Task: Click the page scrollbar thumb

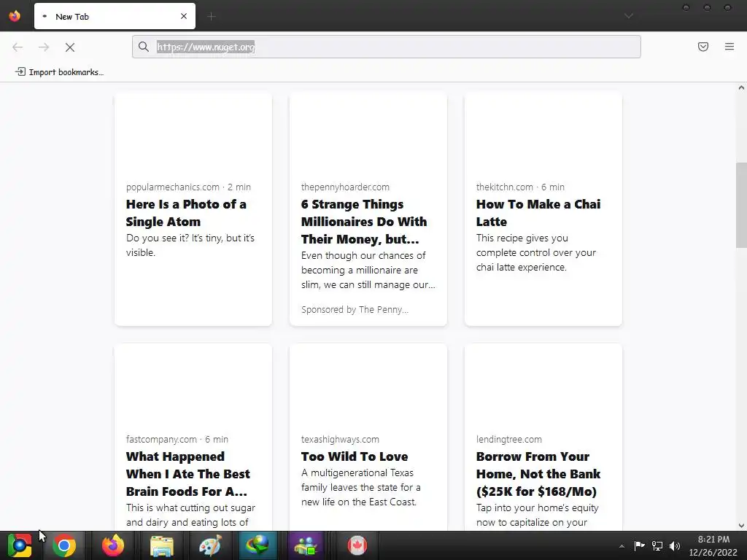Action: pyautogui.click(x=741, y=205)
